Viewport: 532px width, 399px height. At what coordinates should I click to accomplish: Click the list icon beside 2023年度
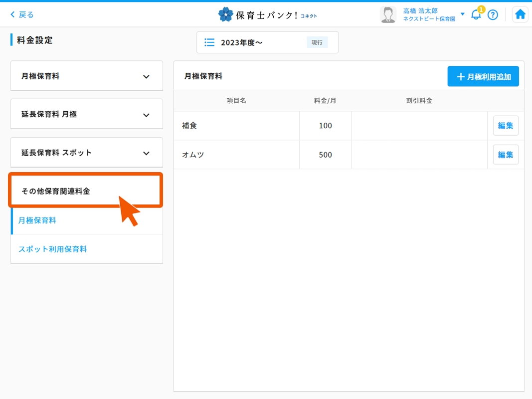tap(209, 42)
